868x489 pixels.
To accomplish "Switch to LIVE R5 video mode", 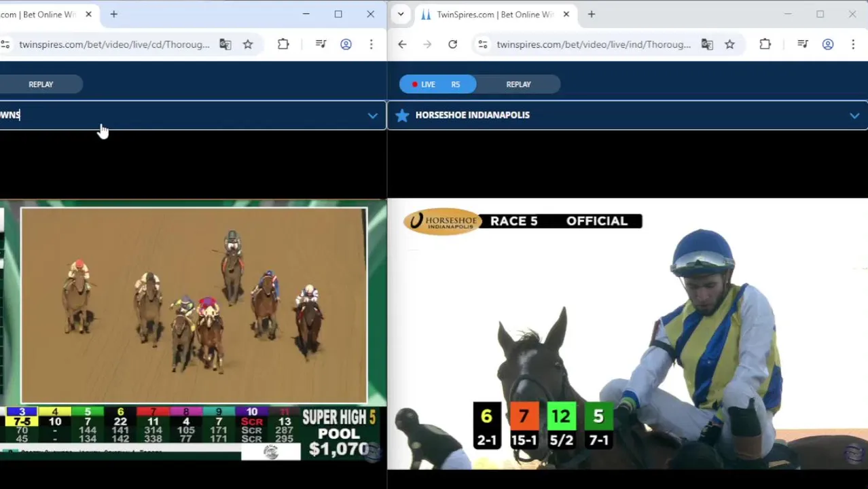I will [x=437, y=84].
